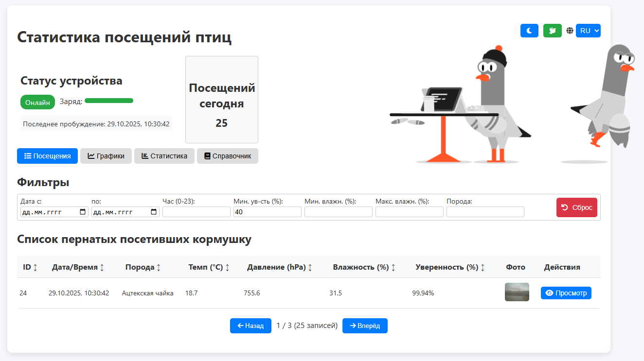Click the Порода filter input

click(x=485, y=212)
